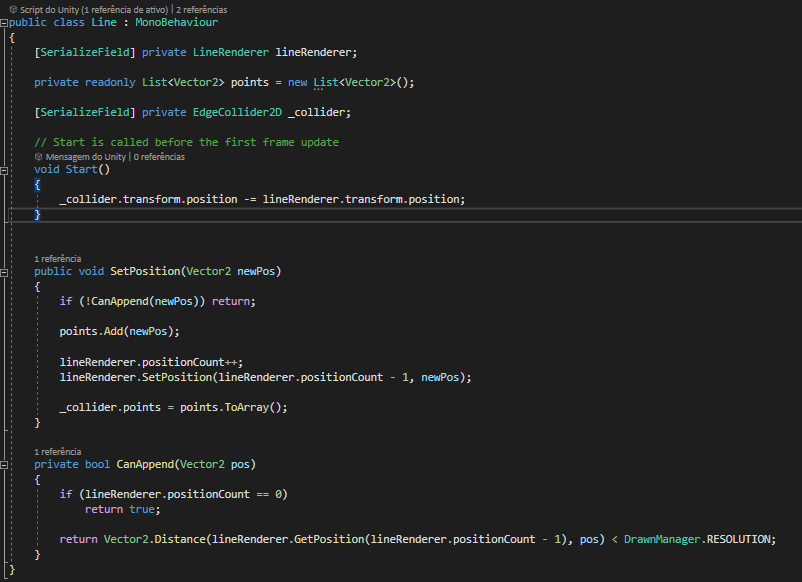Open the "0 referências" link above Start
The width and height of the screenshot is (802, 582).
click(x=159, y=157)
